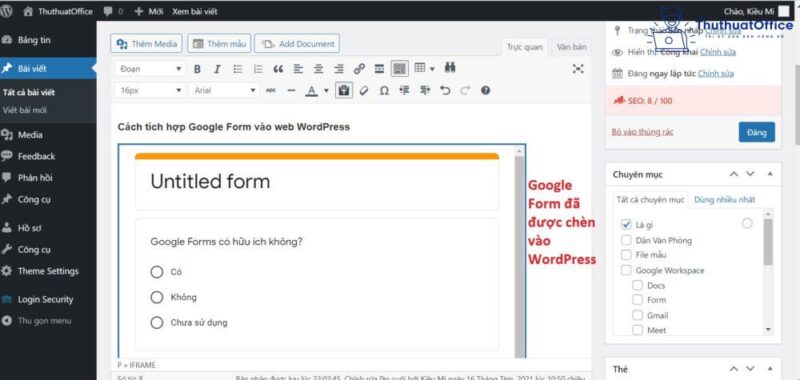The image size is (800, 380).
Task: Click the Thêm Media button
Action: coord(147,44)
